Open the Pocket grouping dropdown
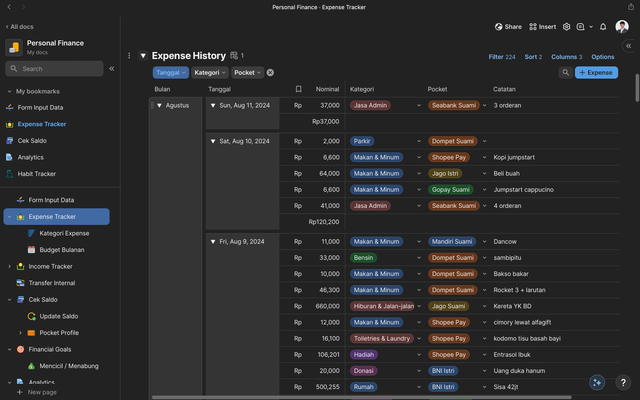640x400 pixels. [247, 73]
